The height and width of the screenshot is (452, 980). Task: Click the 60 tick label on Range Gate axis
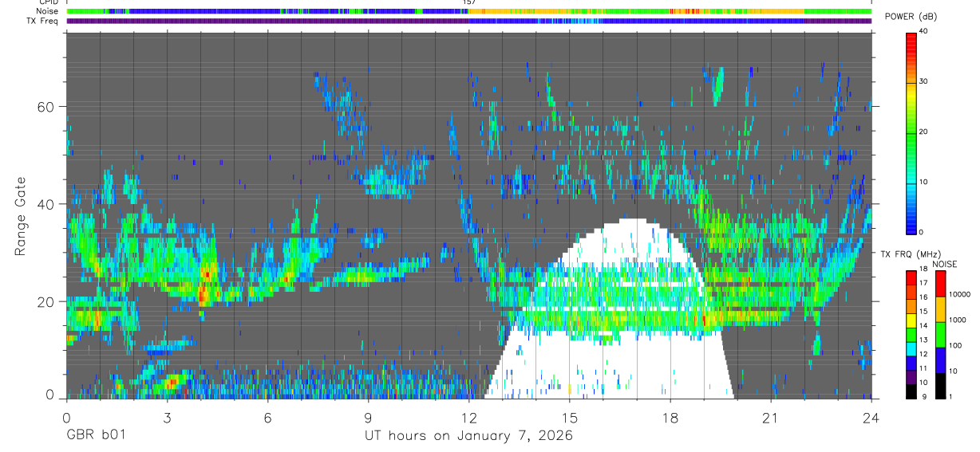46,106
